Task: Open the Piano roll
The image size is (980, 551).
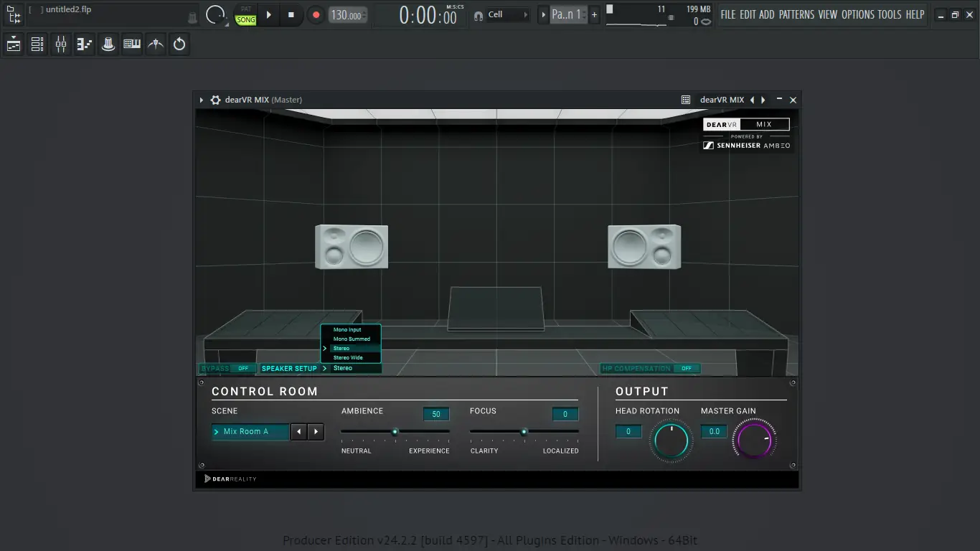Action: tap(84, 44)
